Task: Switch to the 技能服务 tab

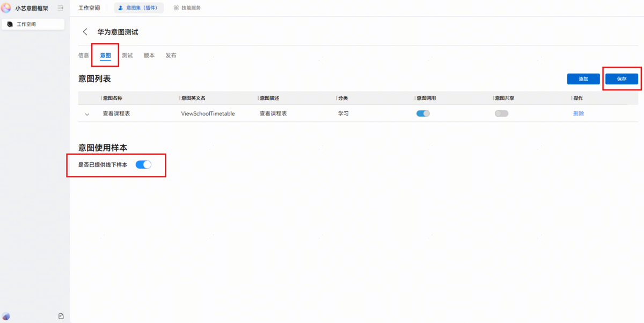Action: point(187,8)
